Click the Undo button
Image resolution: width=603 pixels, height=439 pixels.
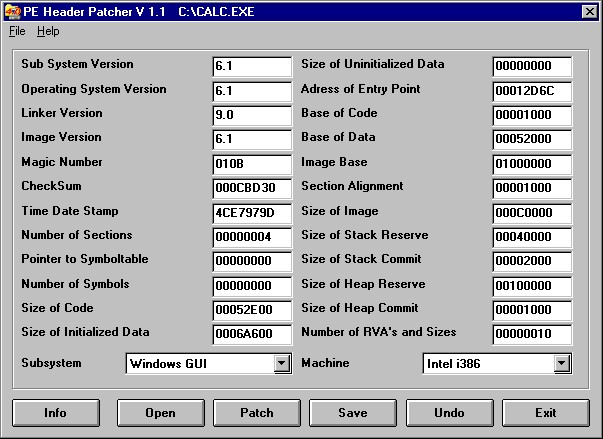(x=450, y=413)
